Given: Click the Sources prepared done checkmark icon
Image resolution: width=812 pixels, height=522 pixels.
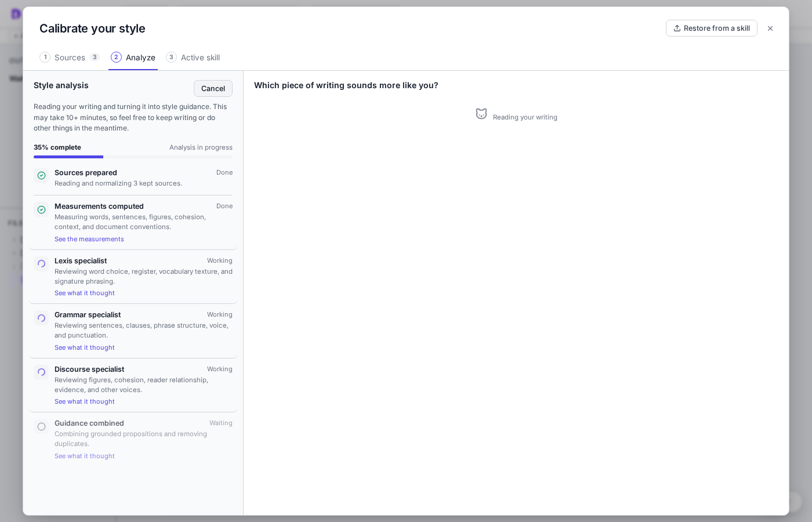Looking at the screenshot, I should pos(41,175).
